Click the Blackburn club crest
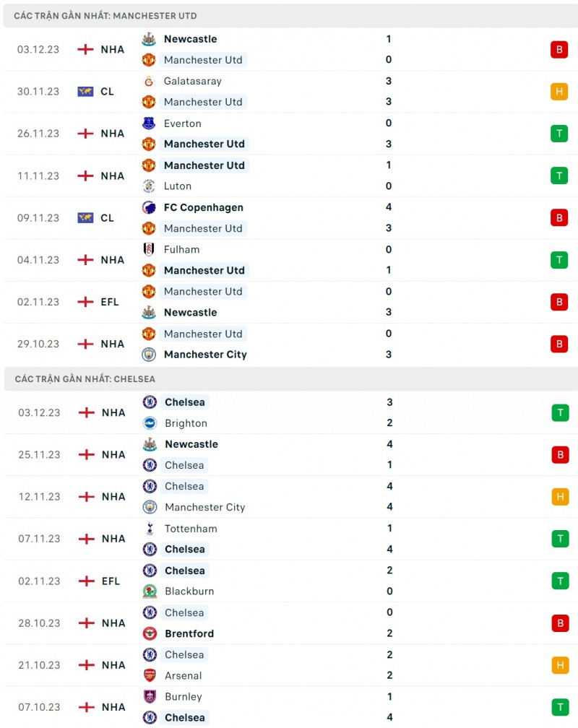Image resolution: width=578 pixels, height=728 pixels. pos(150,591)
